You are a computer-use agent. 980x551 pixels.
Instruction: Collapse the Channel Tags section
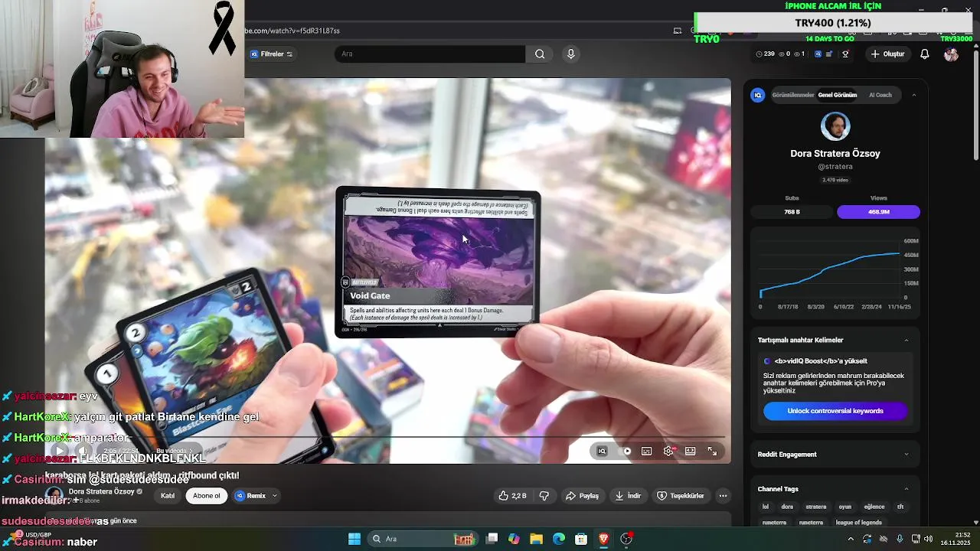click(x=906, y=489)
